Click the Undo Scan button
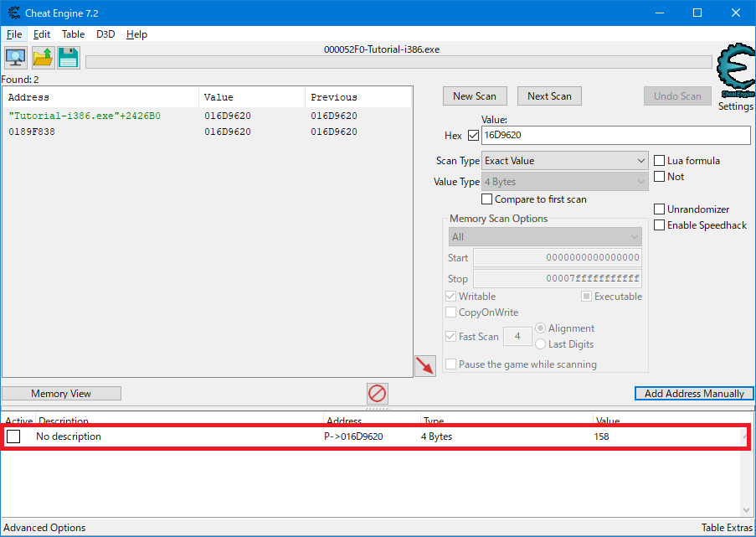Image resolution: width=756 pixels, height=537 pixels. point(677,96)
